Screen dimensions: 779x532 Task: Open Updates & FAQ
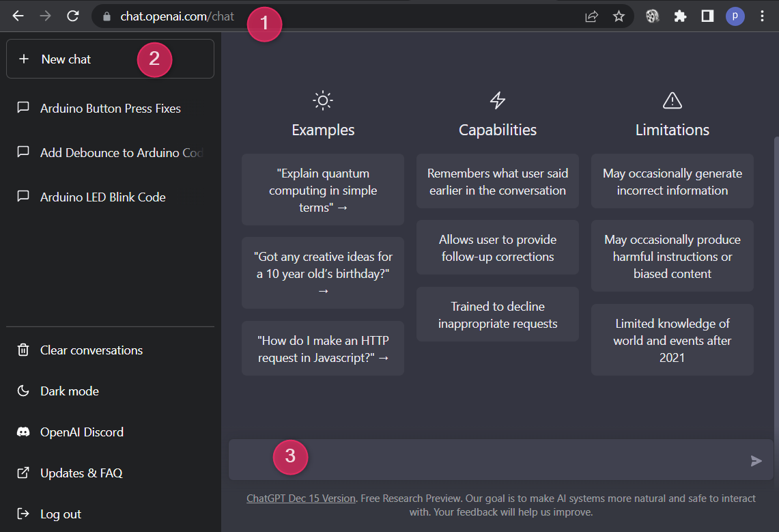pos(111,473)
